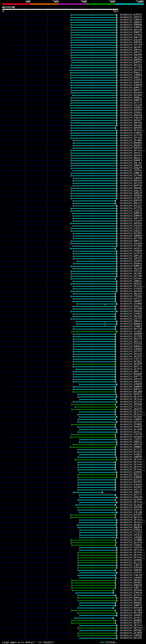Select UniRef100_B9I8A4 hit name
This screenshot has height=644, width=146.
131,95
